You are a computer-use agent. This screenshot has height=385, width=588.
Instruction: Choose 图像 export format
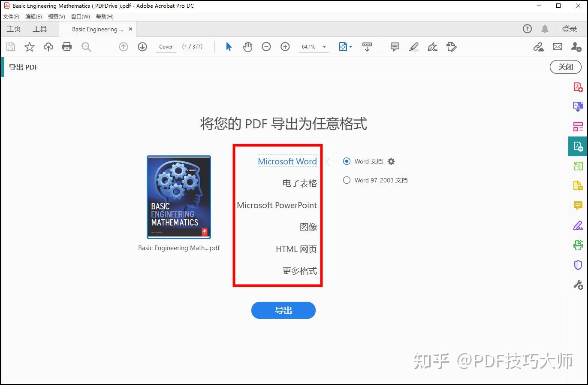(x=308, y=227)
